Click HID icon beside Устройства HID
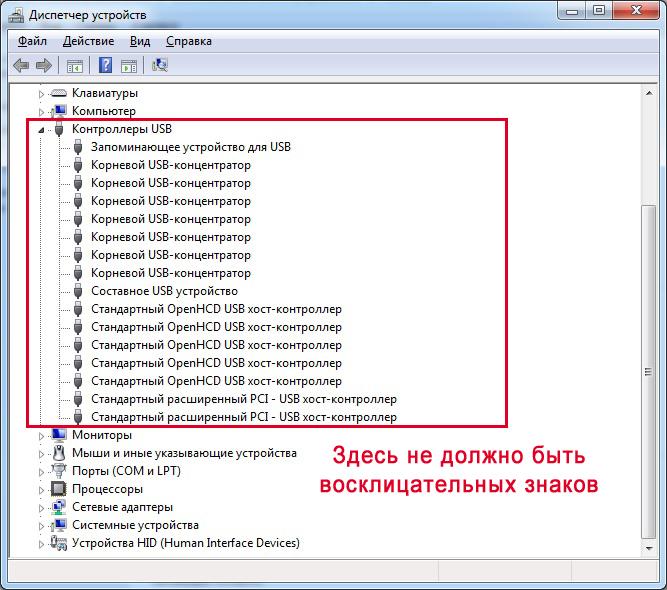The image size is (667, 590). point(59,543)
